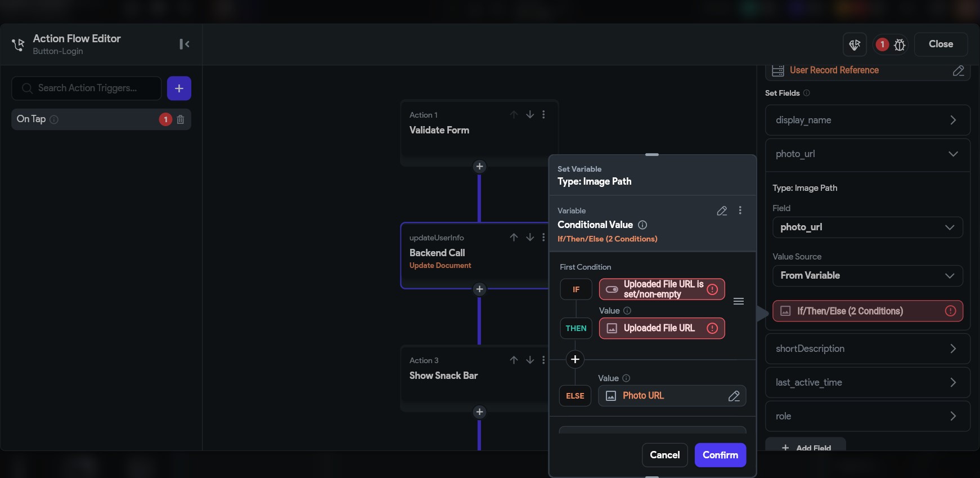Open the Validate Form action options menu

point(543,115)
